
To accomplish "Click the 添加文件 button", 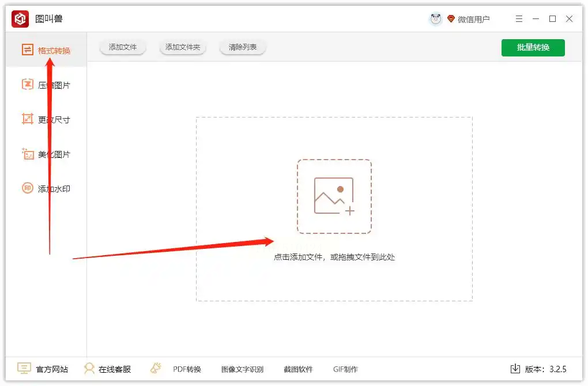I will point(123,47).
